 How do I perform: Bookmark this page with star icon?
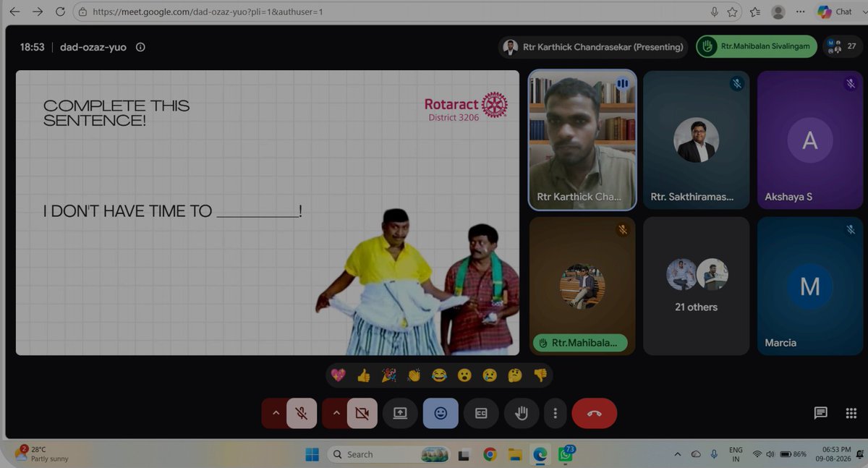click(733, 12)
